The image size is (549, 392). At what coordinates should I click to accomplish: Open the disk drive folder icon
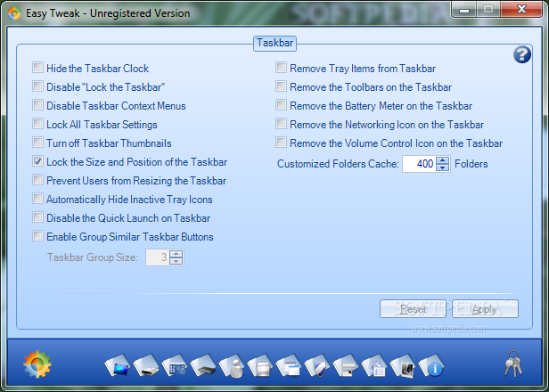click(146, 365)
